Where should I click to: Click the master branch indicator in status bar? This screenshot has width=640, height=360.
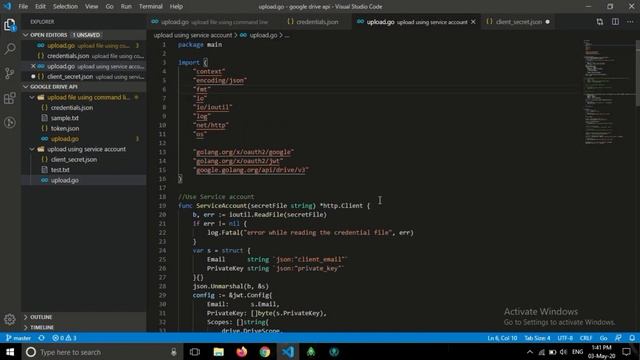tap(18, 338)
